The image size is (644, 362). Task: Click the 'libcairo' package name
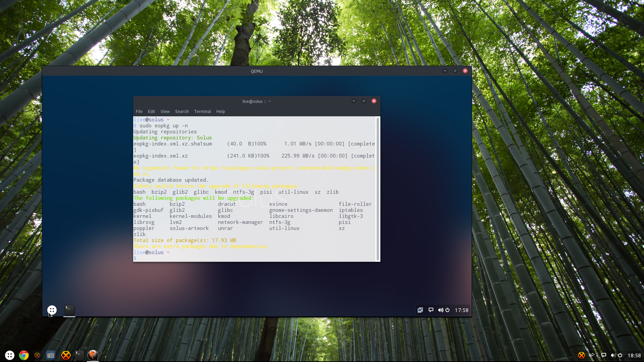281,216
